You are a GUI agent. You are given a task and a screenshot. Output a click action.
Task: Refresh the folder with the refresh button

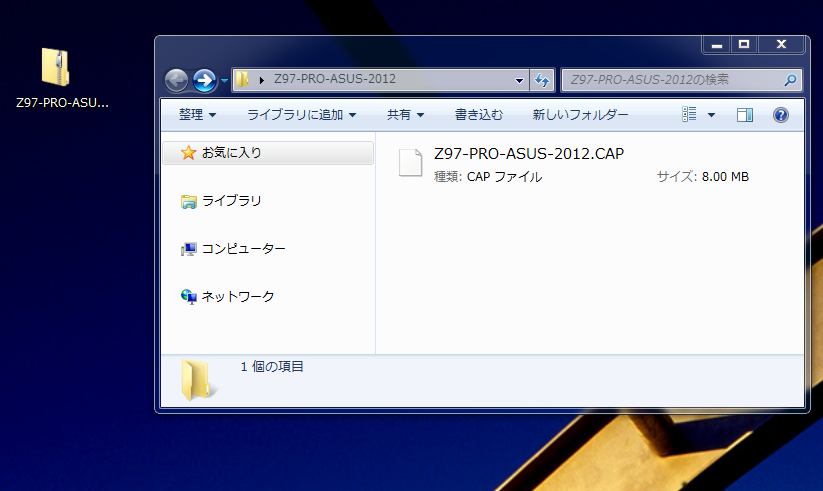pyautogui.click(x=542, y=80)
